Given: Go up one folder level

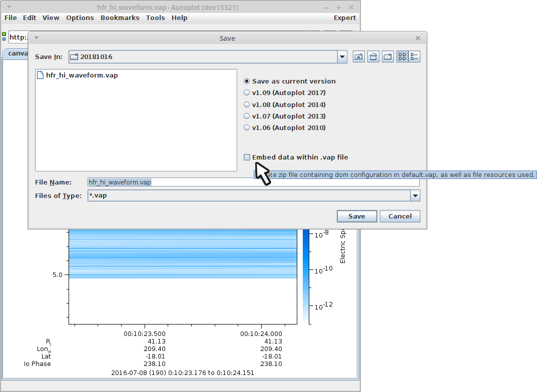Looking at the screenshot, I should click(359, 56).
